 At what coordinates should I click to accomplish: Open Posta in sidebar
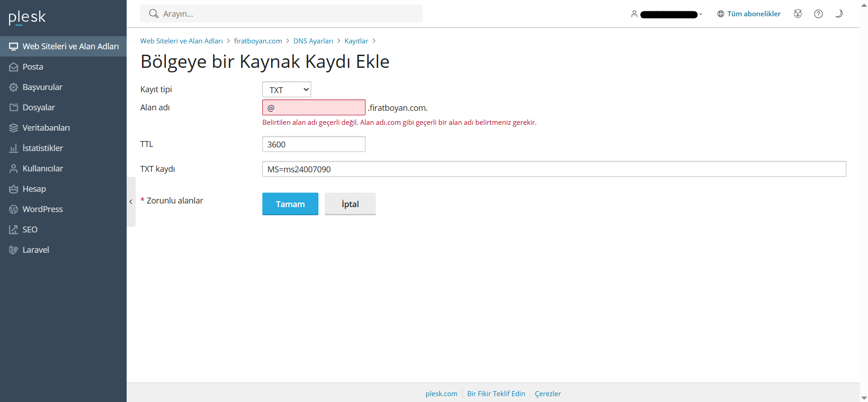tap(63, 66)
